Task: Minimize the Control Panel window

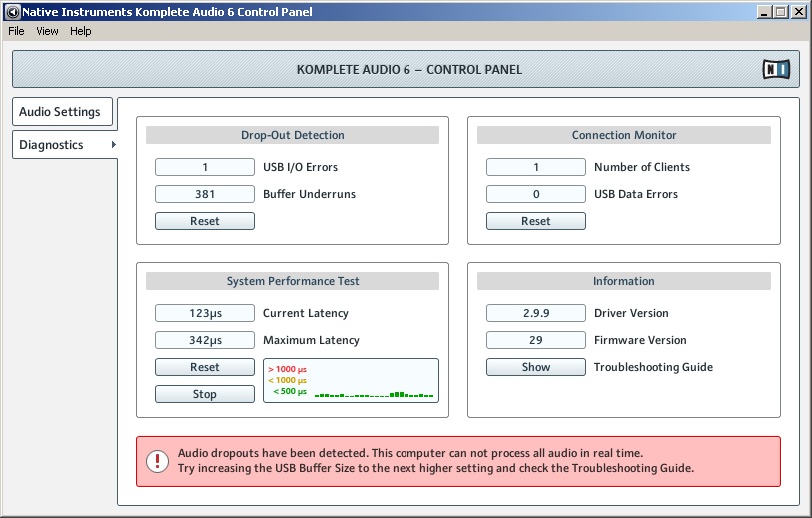Action: 763,11
